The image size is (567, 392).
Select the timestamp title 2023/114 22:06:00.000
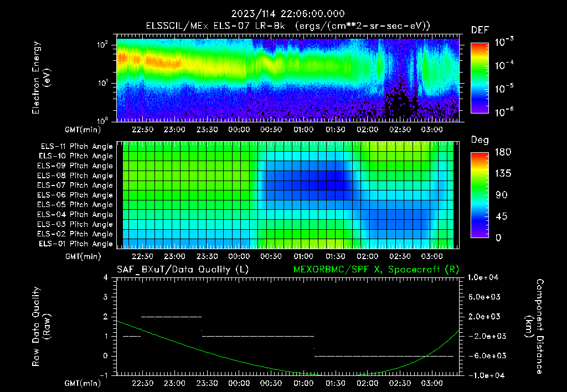[x=288, y=14]
